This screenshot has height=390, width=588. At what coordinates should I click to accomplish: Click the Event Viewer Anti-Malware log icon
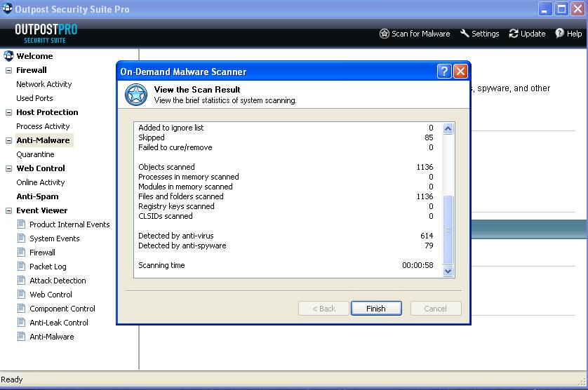point(22,337)
